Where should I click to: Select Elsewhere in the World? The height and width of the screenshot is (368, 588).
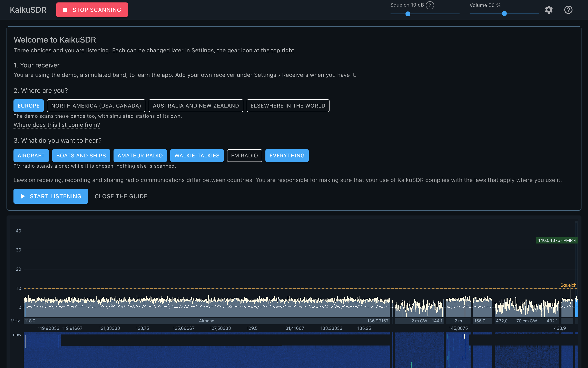288,106
